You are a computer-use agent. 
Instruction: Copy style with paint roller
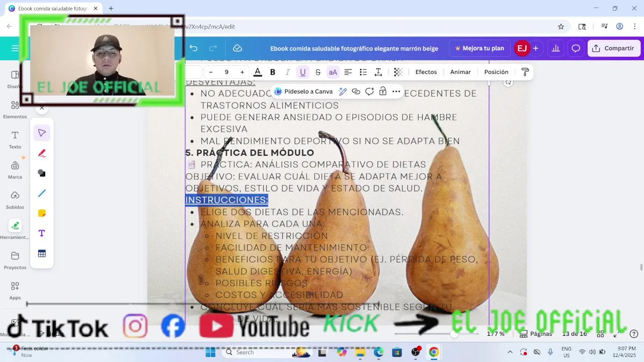click(525, 72)
